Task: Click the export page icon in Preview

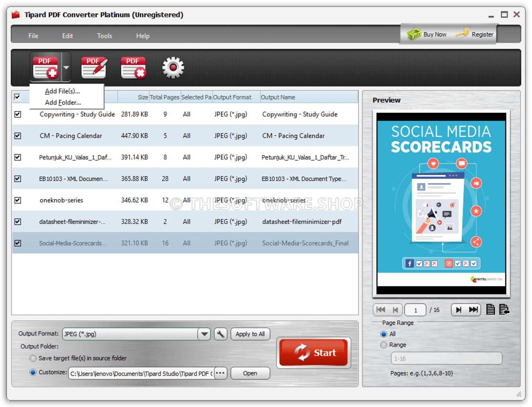Action: pyautogui.click(x=504, y=309)
